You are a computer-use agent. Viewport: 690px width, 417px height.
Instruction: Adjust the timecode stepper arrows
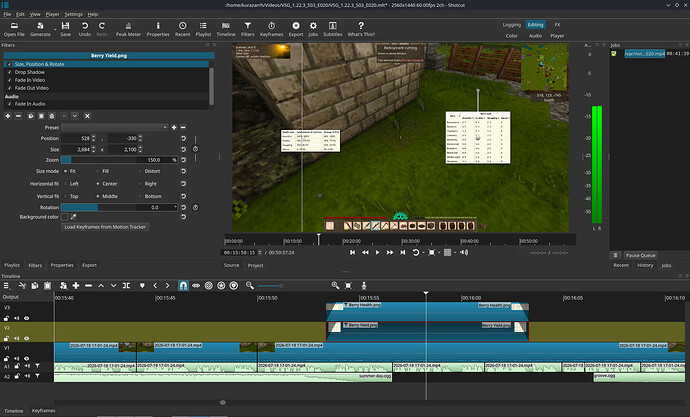tap(260, 252)
